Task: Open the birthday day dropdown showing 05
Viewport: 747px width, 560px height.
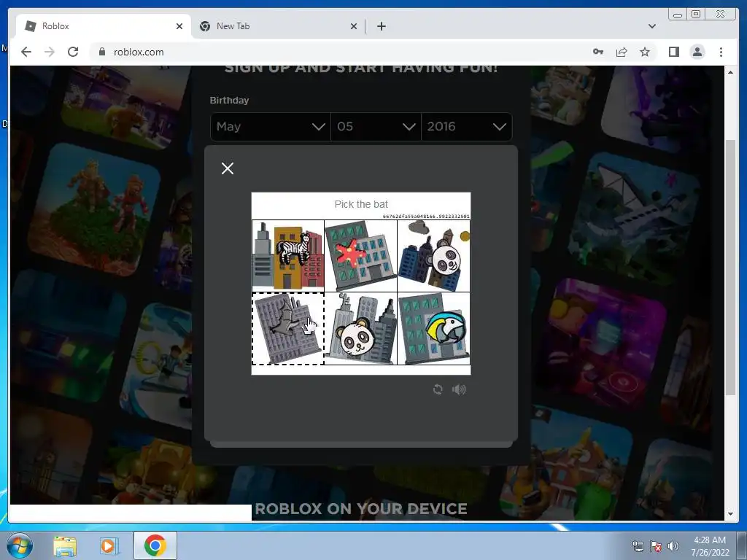Action: [x=376, y=127]
